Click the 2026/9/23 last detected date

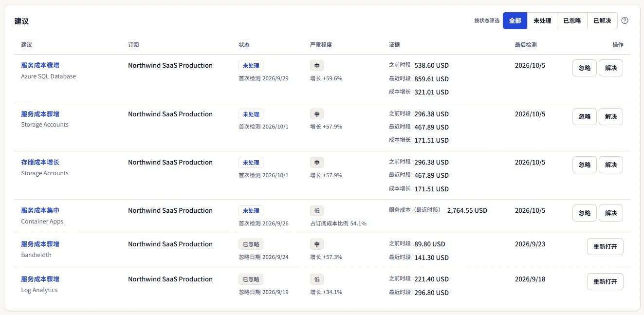(x=530, y=244)
